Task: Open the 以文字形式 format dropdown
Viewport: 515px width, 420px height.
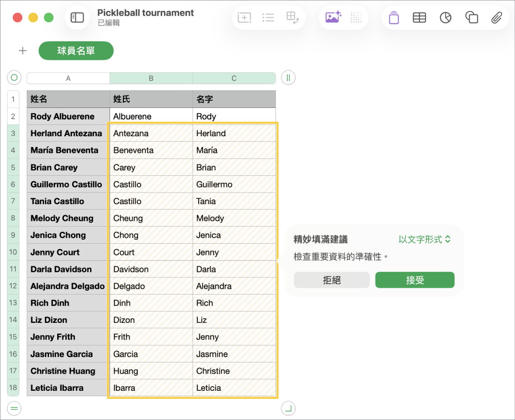Action: (x=425, y=239)
